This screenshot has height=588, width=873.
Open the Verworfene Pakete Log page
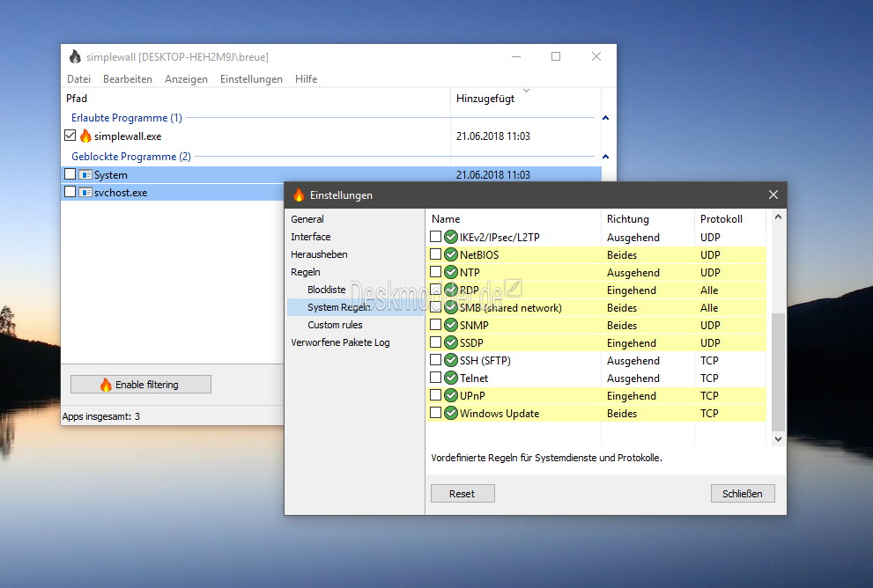pyautogui.click(x=340, y=342)
